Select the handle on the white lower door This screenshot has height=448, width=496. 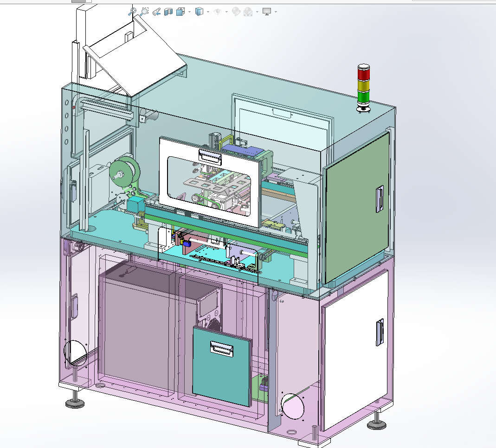[380, 332]
